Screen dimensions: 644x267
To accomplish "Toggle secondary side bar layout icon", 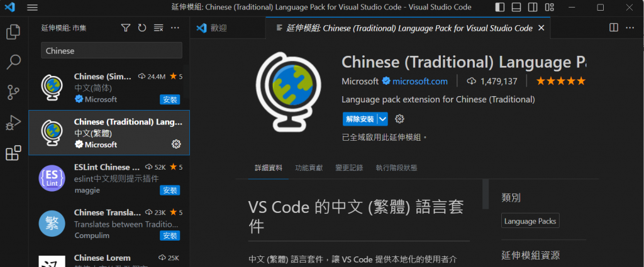I will click(x=533, y=8).
